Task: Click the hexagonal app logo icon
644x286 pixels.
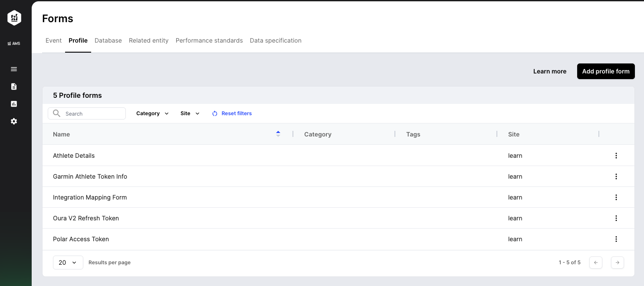Action: (x=14, y=18)
